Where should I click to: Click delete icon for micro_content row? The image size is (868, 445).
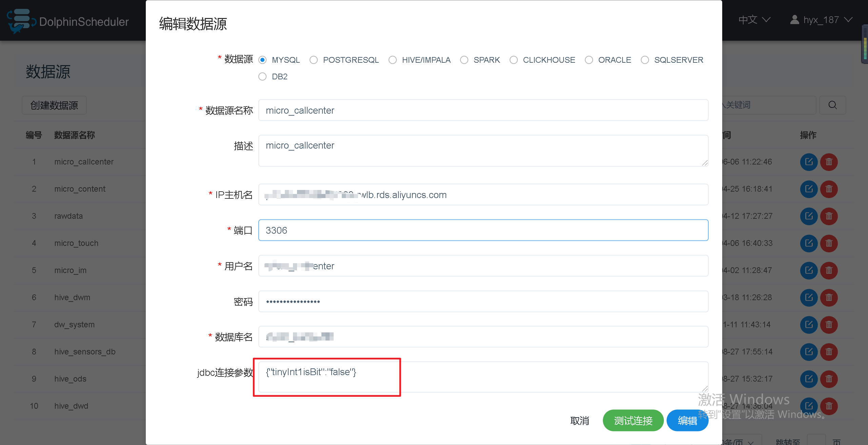tap(829, 189)
